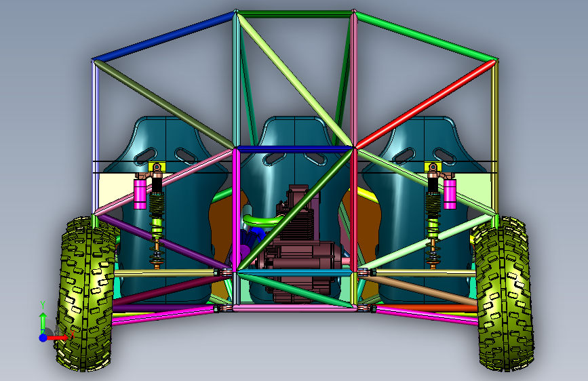Select the left magenta shock reservoir
Screen dimensions: 588x381
pos(140,193)
